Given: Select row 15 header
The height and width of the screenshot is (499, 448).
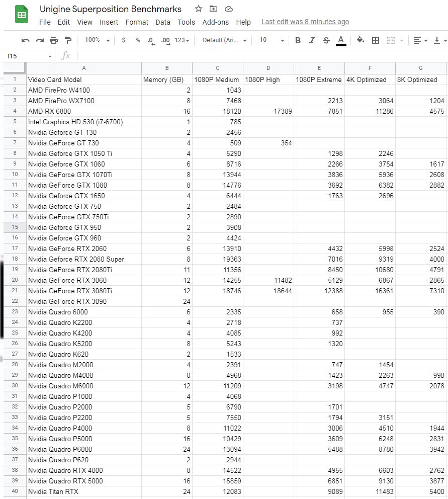Looking at the screenshot, I should (x=15, y=227).
